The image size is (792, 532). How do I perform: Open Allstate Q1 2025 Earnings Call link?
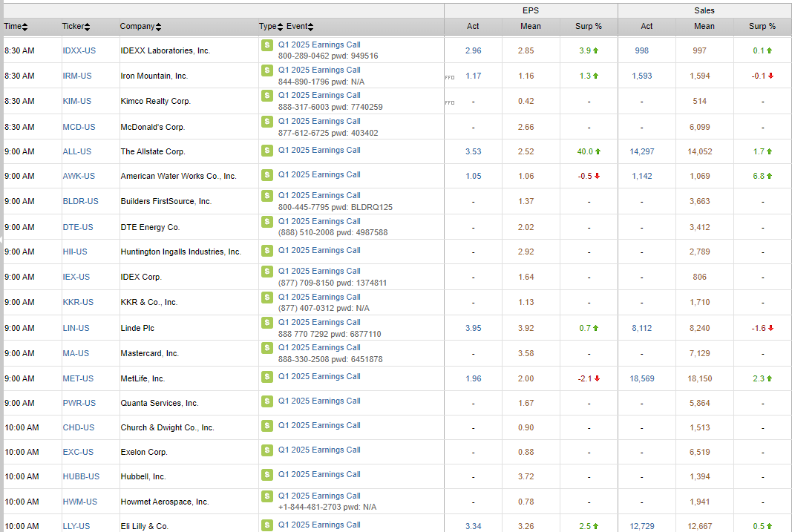pyautogui.click(x=319, y=150)
